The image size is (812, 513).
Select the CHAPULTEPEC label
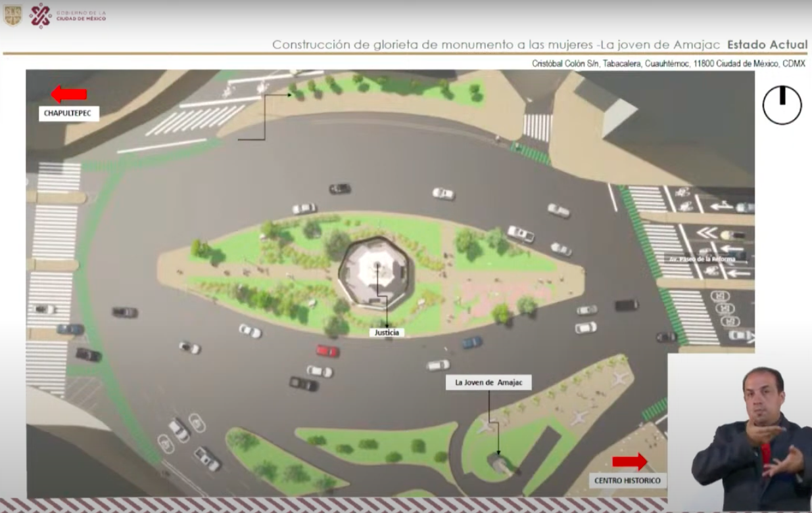click(x=69, y=114)
